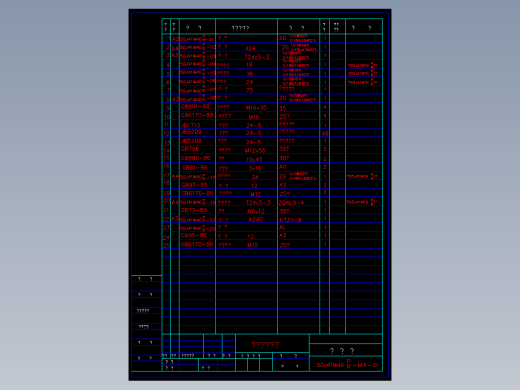This screenshot has height=390, width=520.
Task: Click T24x5-3 specification in row 20
Action: click(258, 203)
